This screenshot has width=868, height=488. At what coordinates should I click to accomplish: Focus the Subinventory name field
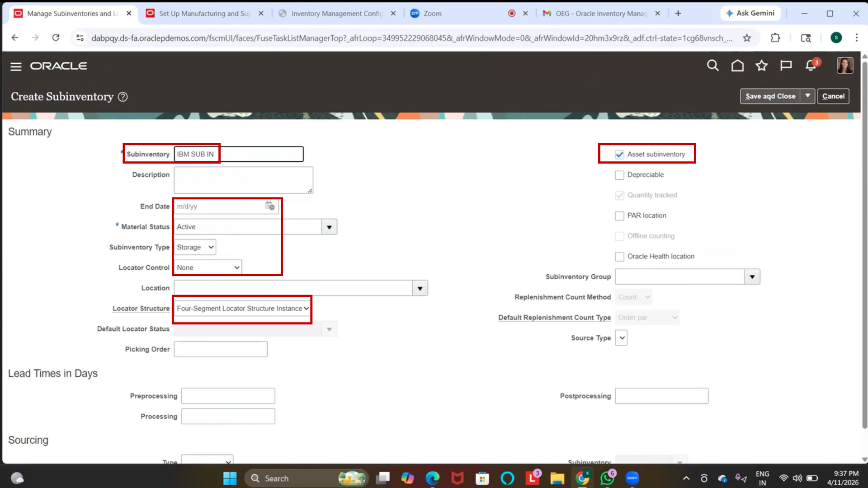tap(239, 154)
